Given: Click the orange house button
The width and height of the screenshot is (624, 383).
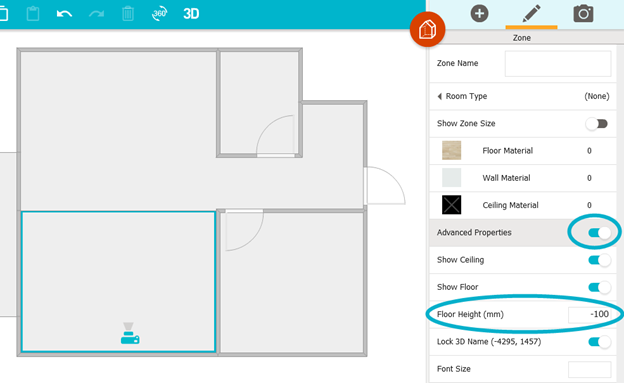Looking at the screenshot, I should coord(427,29).
